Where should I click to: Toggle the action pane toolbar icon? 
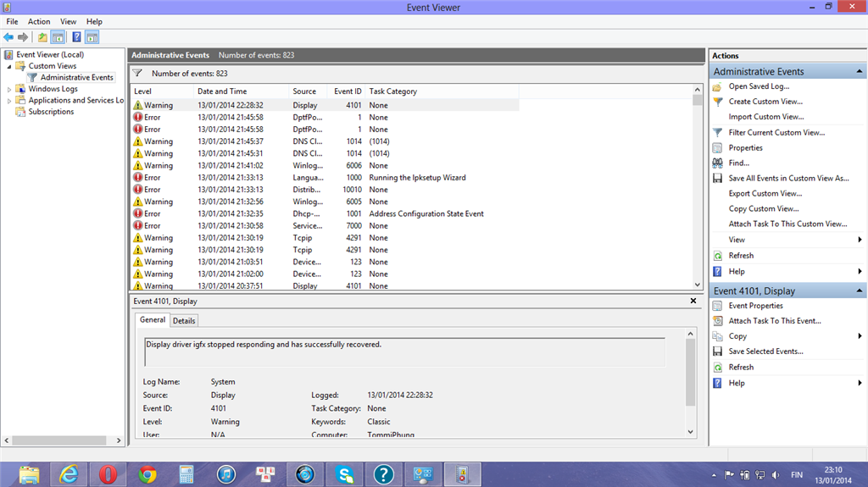coord(92,37)
